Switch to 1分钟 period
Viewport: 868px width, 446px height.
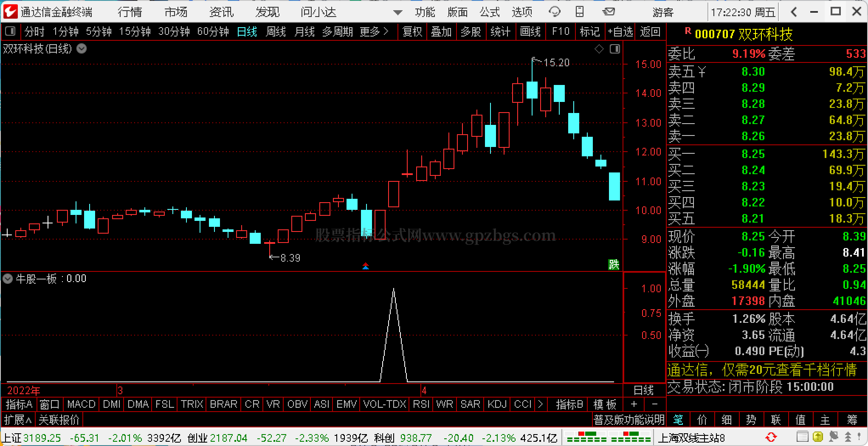coord(65,31)
